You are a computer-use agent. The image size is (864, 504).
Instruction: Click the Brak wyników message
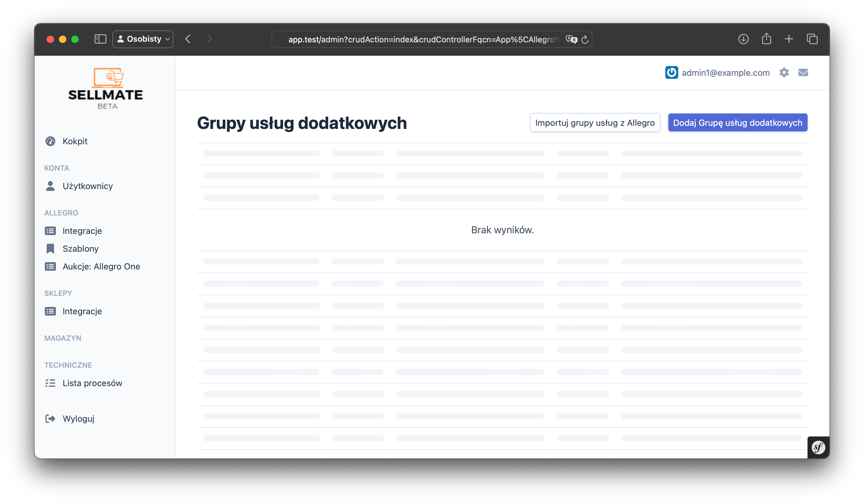(502, 230)
